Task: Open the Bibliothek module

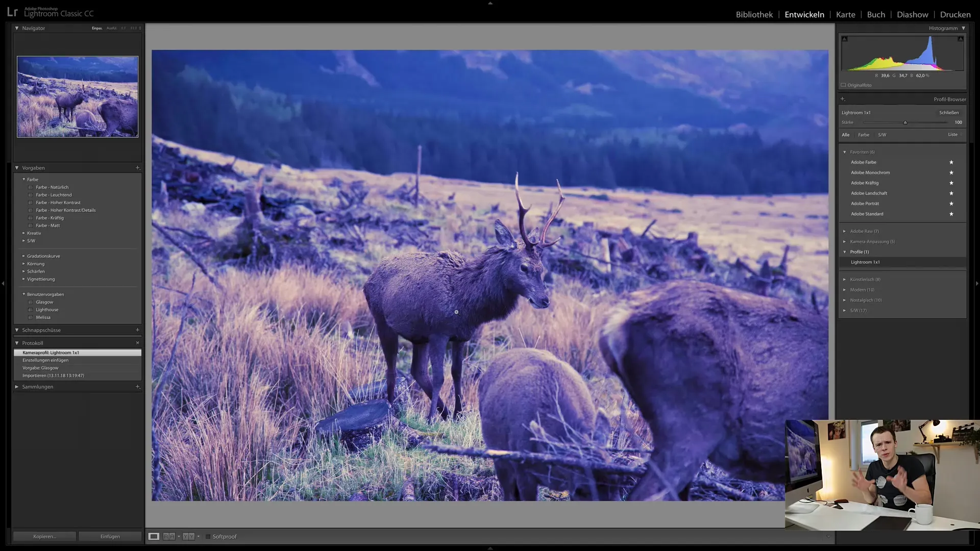Action: point(754,14)
